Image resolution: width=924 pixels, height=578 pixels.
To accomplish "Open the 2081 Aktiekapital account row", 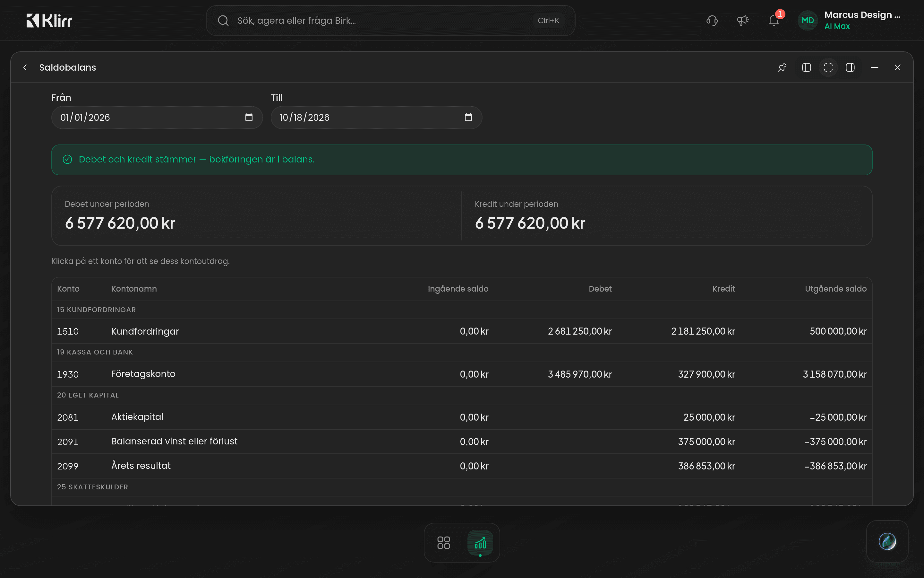I will click(x=462, y=417).
